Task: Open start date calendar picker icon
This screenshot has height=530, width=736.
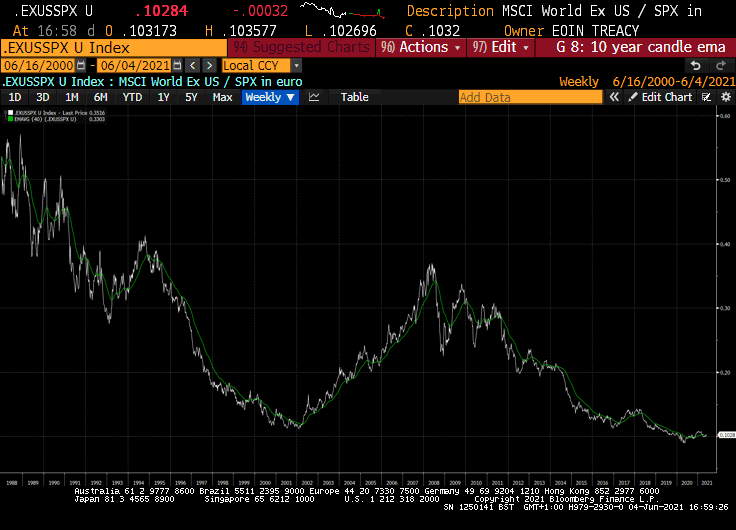Action: 81,65
